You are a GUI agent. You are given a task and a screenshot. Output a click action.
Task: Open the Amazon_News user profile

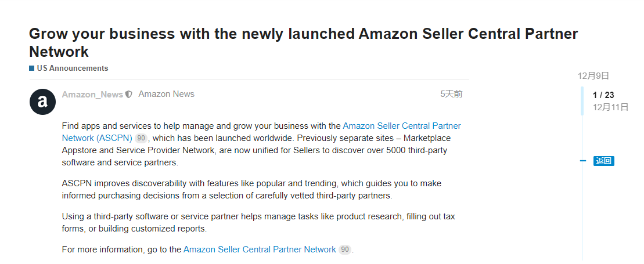92,95
